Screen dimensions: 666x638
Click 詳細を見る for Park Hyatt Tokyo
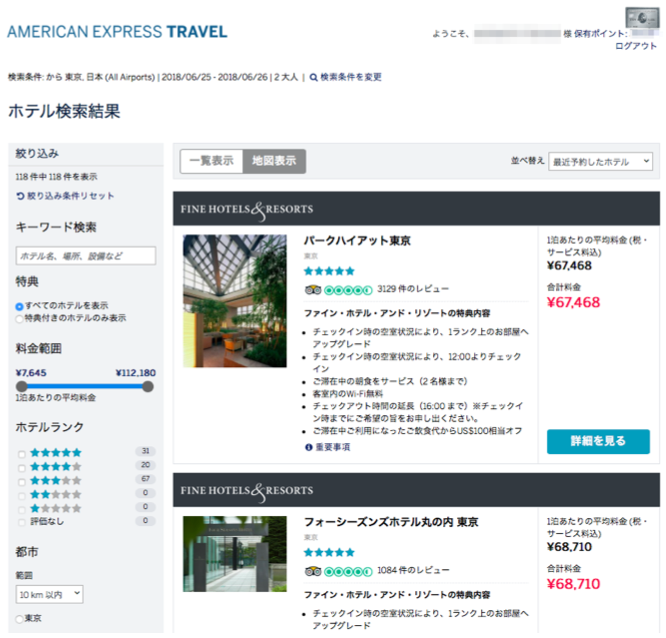pyautogui.click(x=598, y=441)
